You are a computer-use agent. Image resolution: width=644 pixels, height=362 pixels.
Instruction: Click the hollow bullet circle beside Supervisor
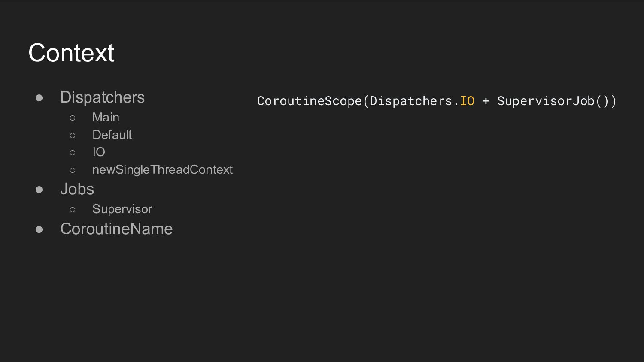point(73,210)
